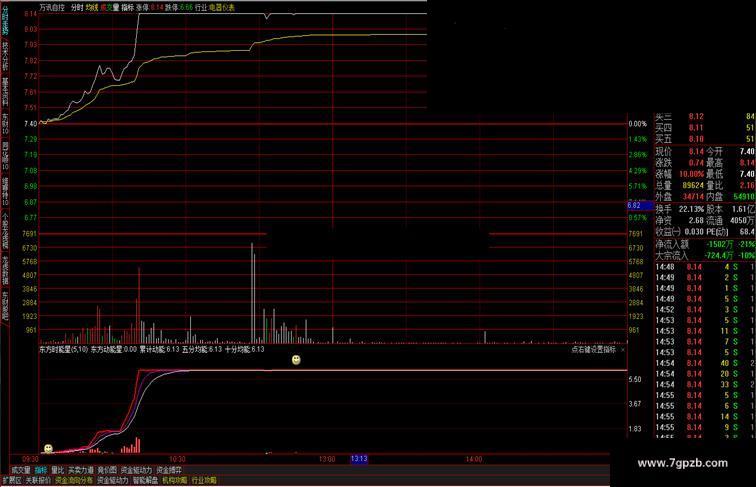Click the 指标 label in header
This screenshot has width=756, height=487.
(x=127, y=8)
